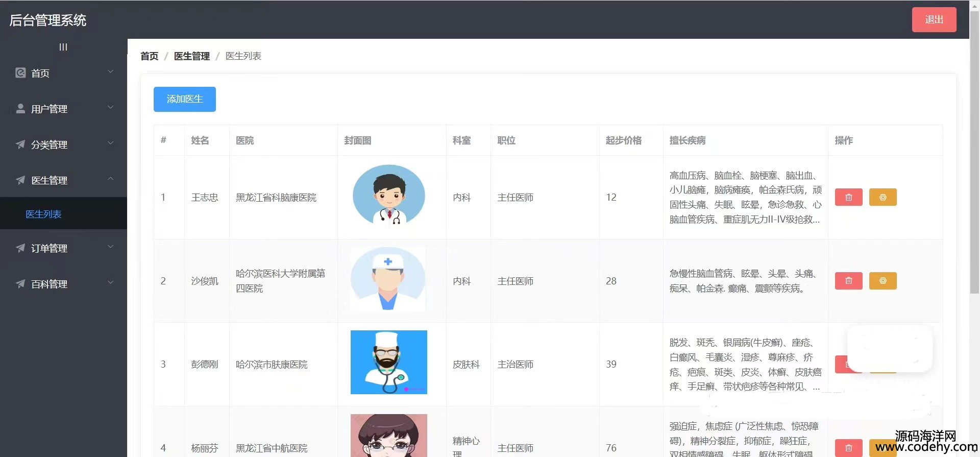Open edit settings for doctor 王志忠
The height and width of the screenshot is (457, 980).
pyautogui.click(x=883, y=197)
